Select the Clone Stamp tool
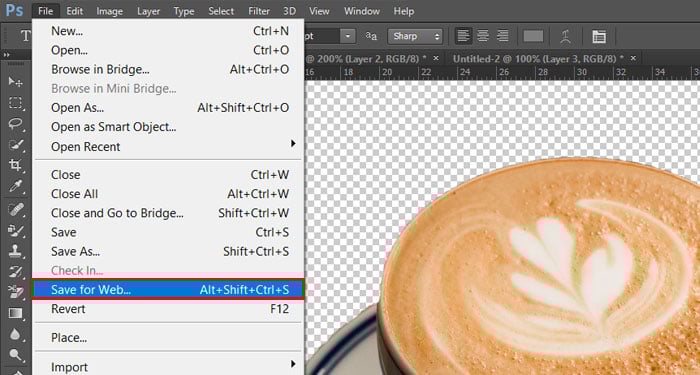 coord(16,250)
